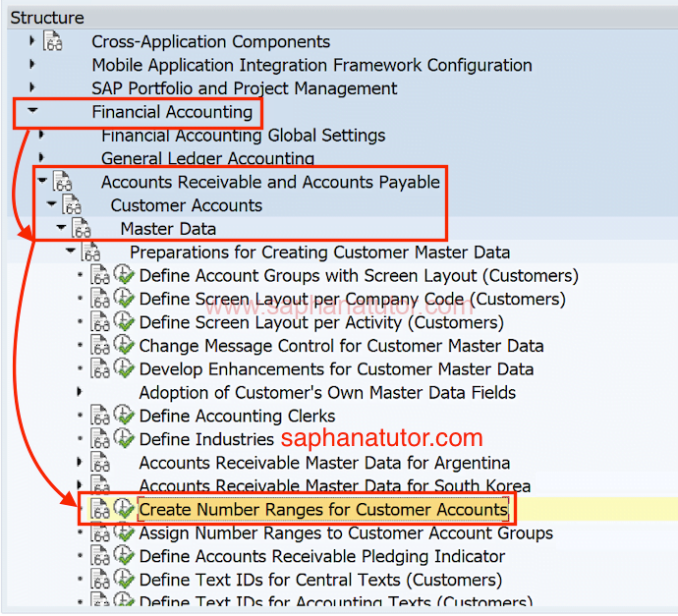Select Define Screen Layout per Activity (Customers)
This screenshot has width=678, height=616.
click(321, 322)
